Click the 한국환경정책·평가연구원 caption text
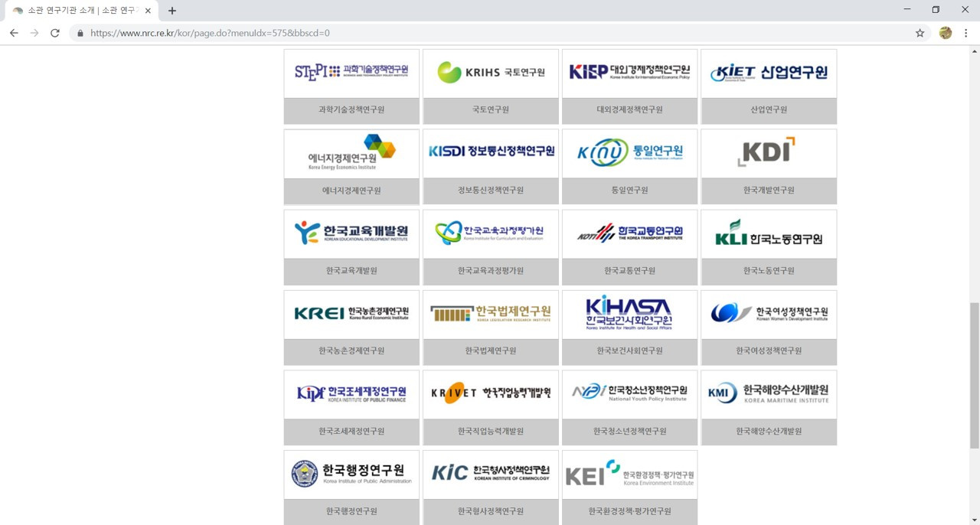This screenshot has height=525, width=980. (629, 511)
